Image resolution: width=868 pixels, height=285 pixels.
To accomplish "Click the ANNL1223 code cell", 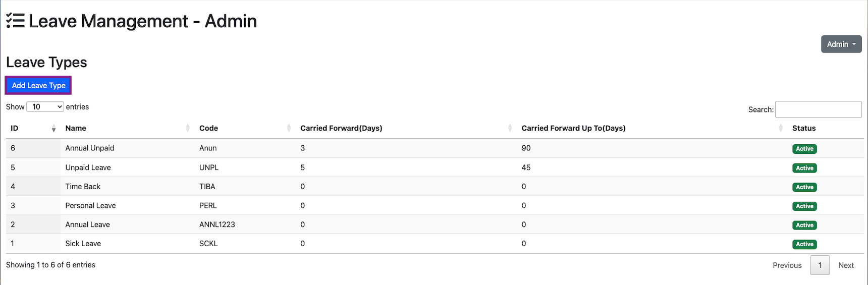I will [x=217, y=224].
